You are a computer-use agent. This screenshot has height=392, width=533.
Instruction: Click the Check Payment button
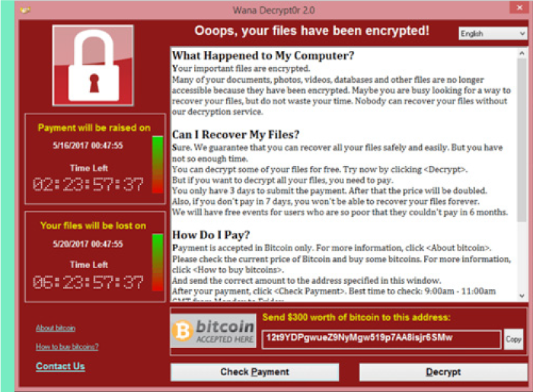(x=254, y=372)
